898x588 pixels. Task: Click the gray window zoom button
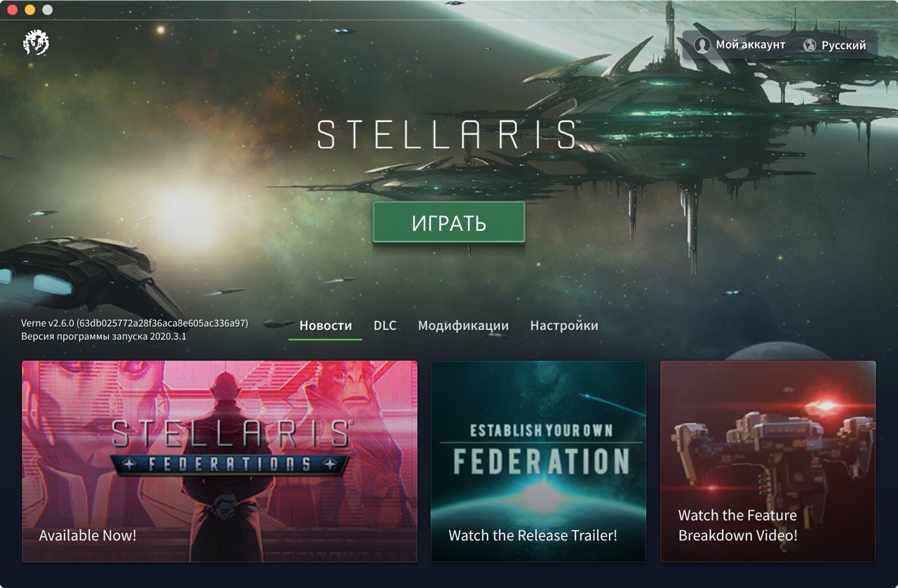pos(47,10)
